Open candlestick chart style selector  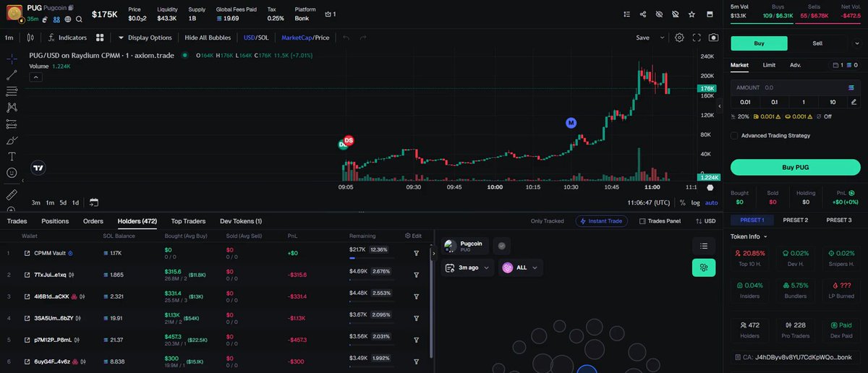(30, 38)
